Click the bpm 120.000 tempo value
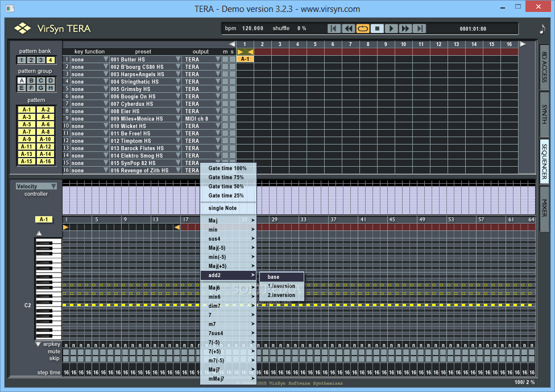 point(252,28)
